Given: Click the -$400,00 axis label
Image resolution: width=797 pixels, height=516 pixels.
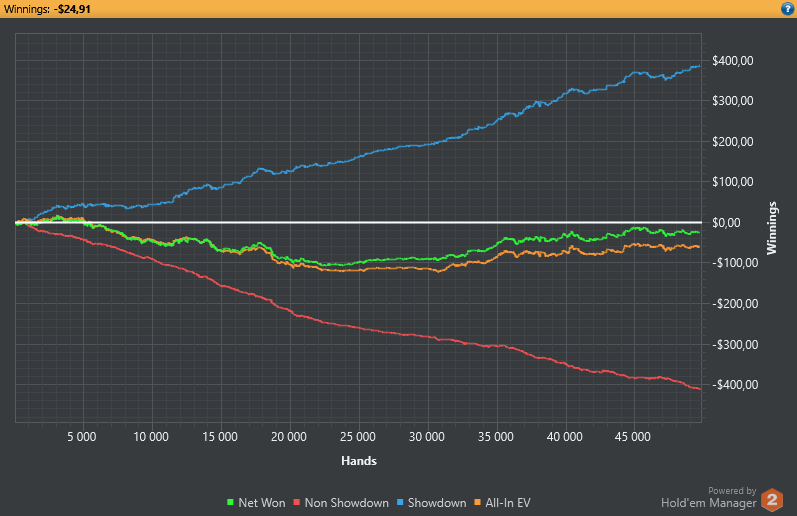Looking at the screenshot, I should [x=734, y=385].
